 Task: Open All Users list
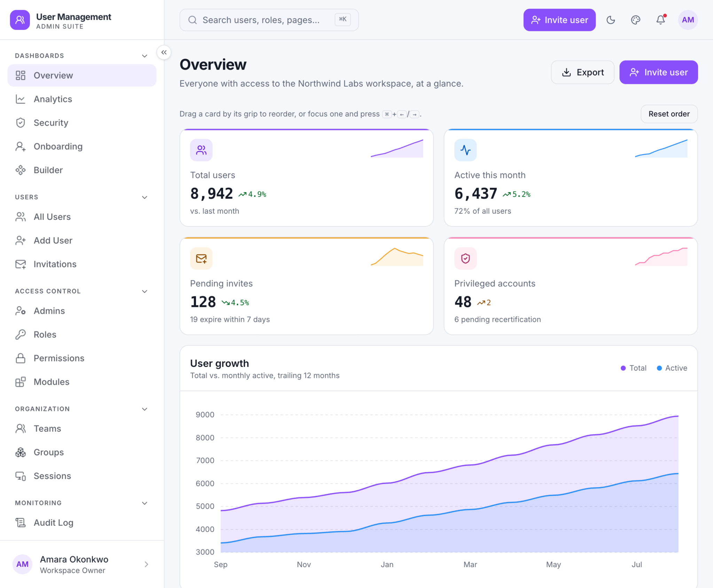pos(82,217)
